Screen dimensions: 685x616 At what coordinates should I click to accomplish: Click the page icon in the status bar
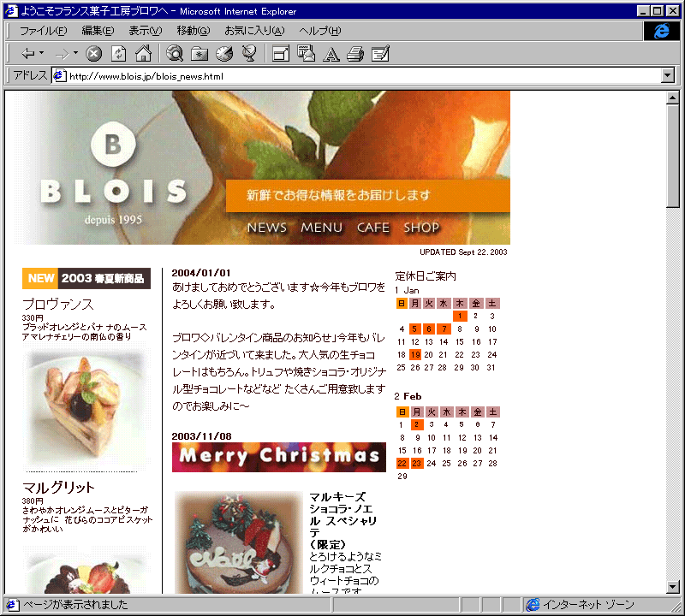pos(12,605)
